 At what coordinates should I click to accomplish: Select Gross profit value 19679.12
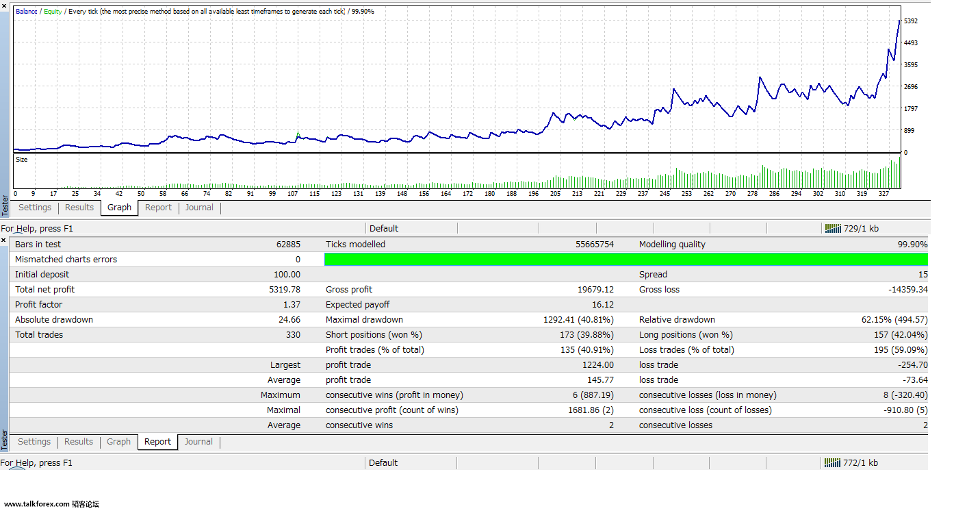tap(595, 290)
